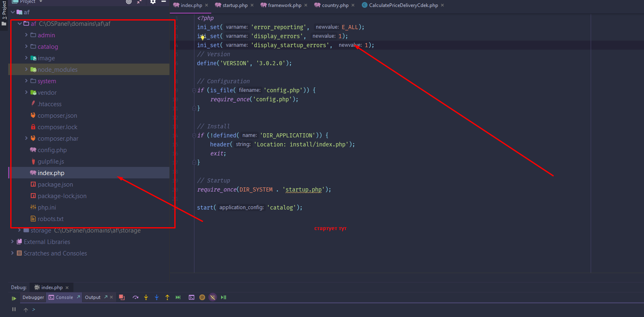Click the underlined 'startup.php' string in code
Viewport: 644px width, 317px height.
click(304, 189)
